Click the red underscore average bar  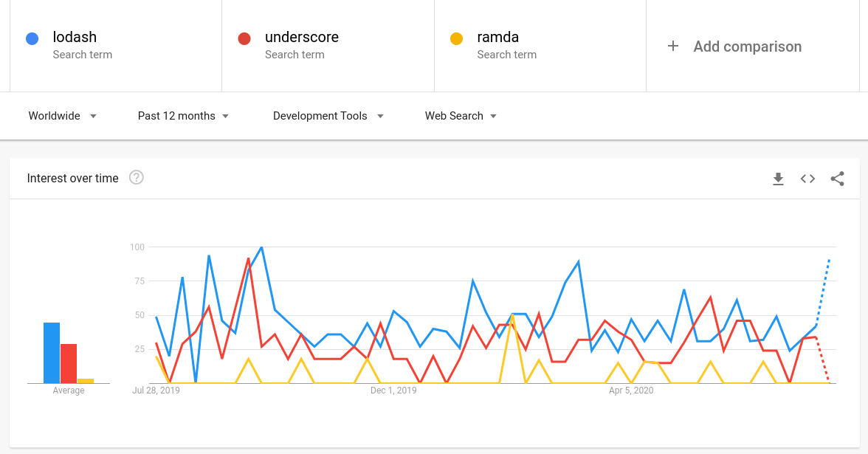coord(69,363)
